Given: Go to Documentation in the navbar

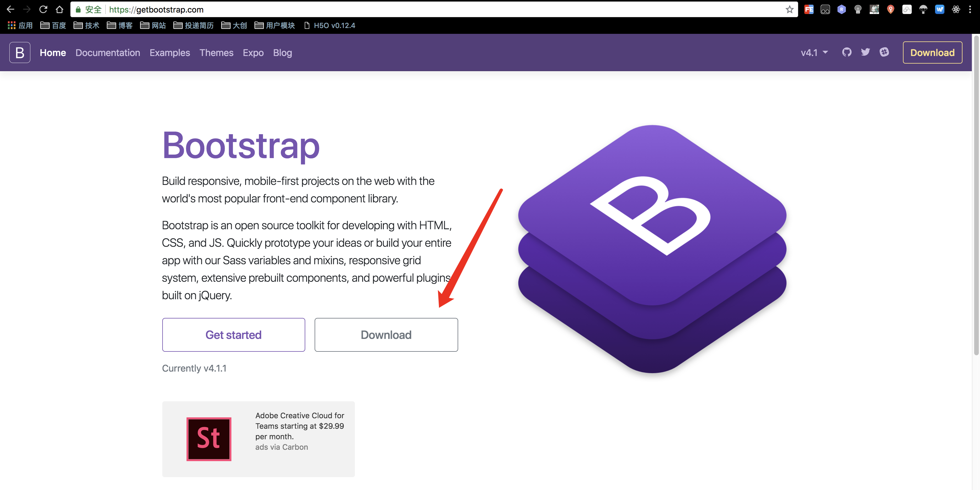Looking at the screenshot, I should pos(108,52).
